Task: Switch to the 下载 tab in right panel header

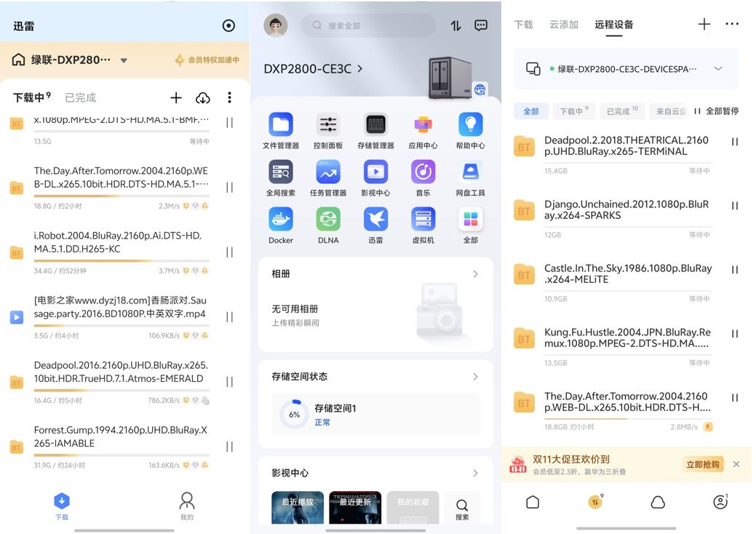Action: (524, 25)
